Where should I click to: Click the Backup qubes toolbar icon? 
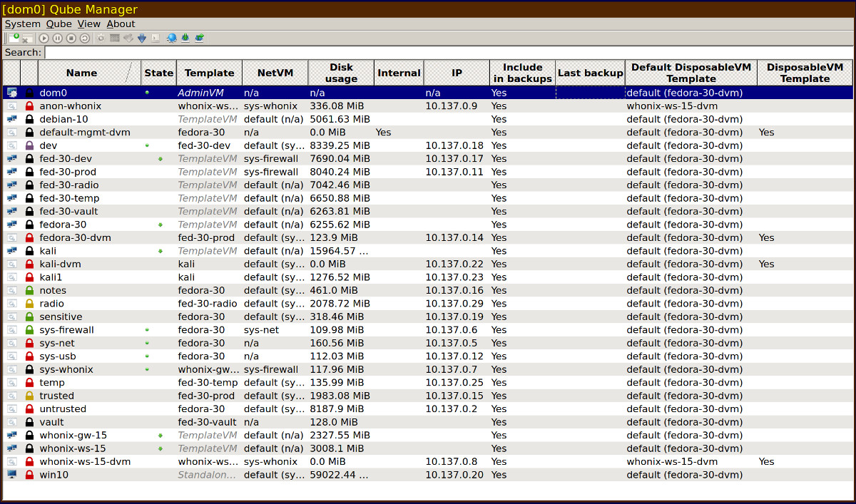pyautogui.click(x=185, y=38)
